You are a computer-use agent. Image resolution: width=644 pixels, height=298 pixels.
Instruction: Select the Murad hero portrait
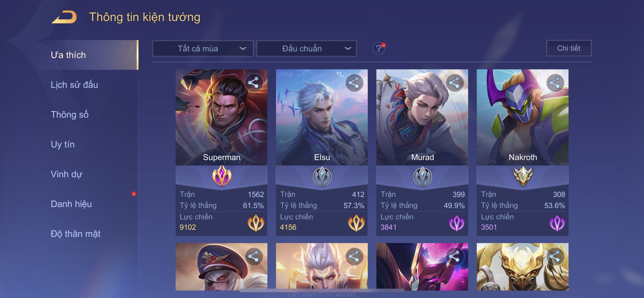(x=422, y=117)
